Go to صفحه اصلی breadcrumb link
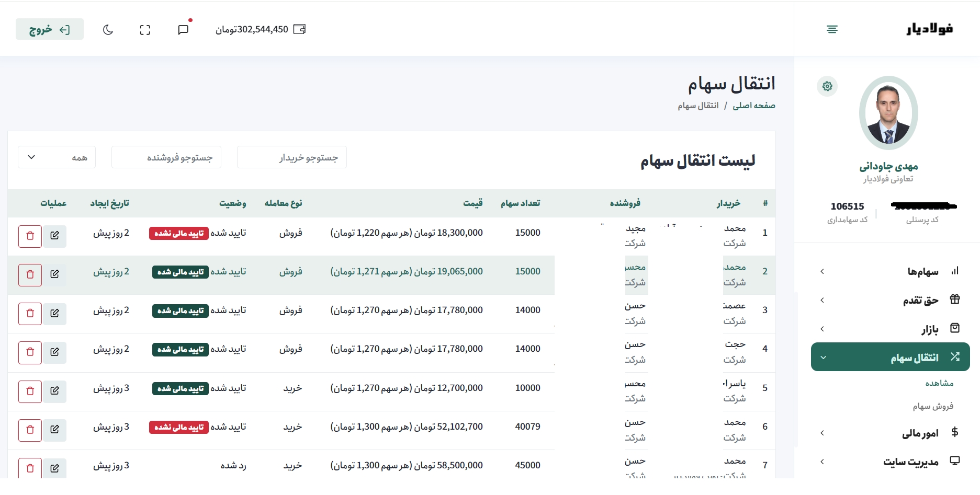Viewport: 980px width, 495px height. [753, 106]
